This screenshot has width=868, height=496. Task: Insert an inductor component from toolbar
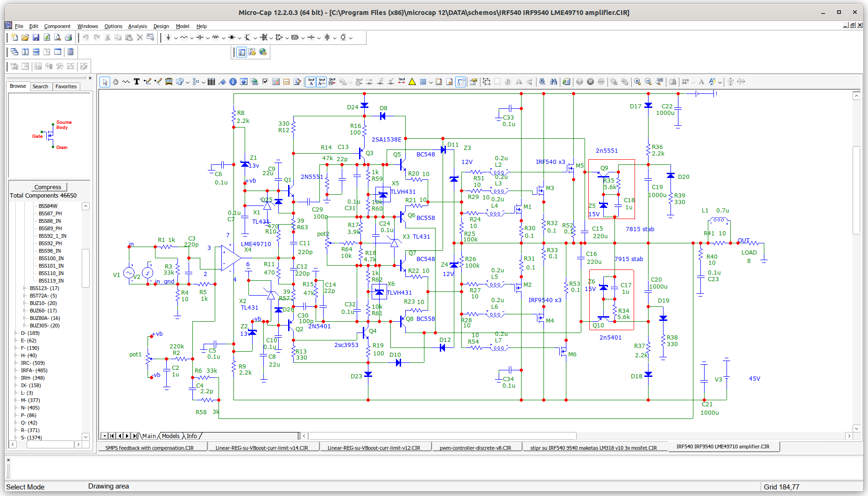(215, 37)
